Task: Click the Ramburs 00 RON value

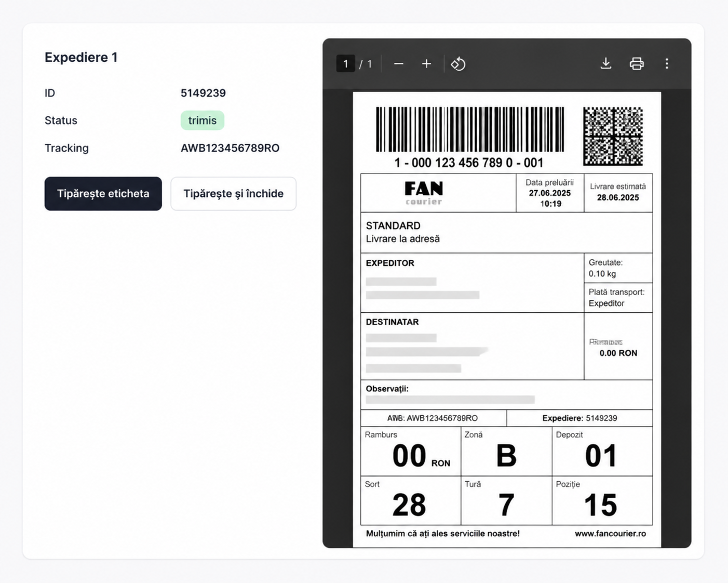Action: pyautogui.click(x=421, y=456)
